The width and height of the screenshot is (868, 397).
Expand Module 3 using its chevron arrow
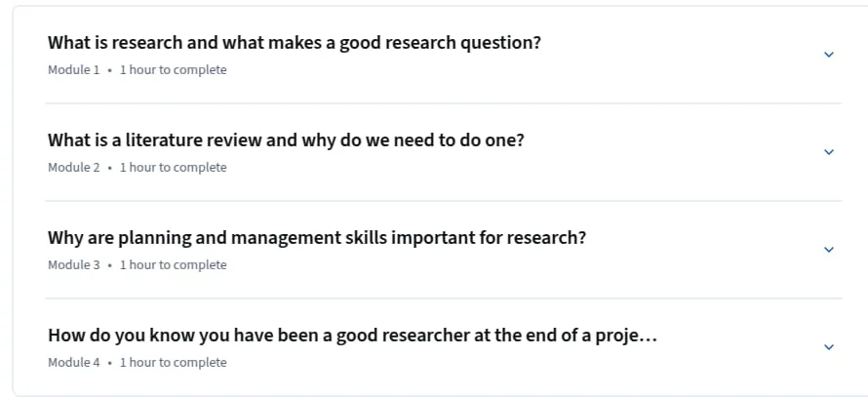[829, 249]
